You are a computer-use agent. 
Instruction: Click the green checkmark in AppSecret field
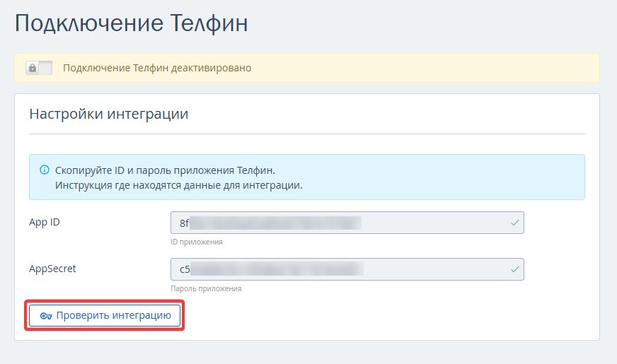[514, 269]
